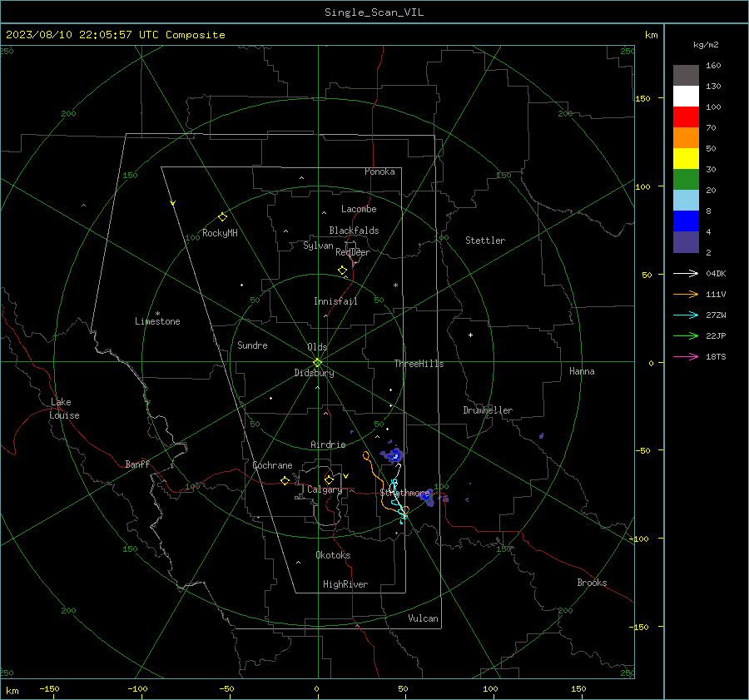Pick the light blue 8-20 VIL color swatch
Image resolution: width=749 pixels, height=700 pixels.
click(686, 201)
